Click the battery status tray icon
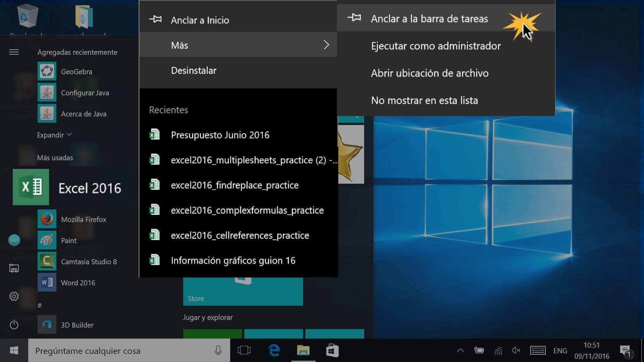 (x=479, y=351)
